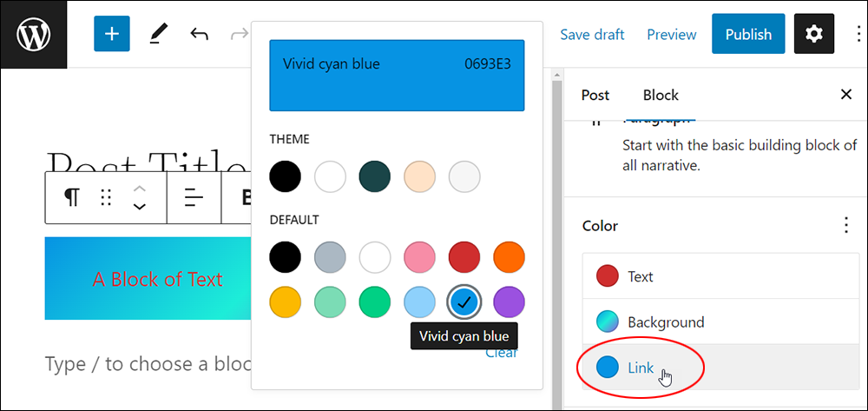The image size is (868, 411).
Task: Switch to the Block tab
Action: coord(661,96)
